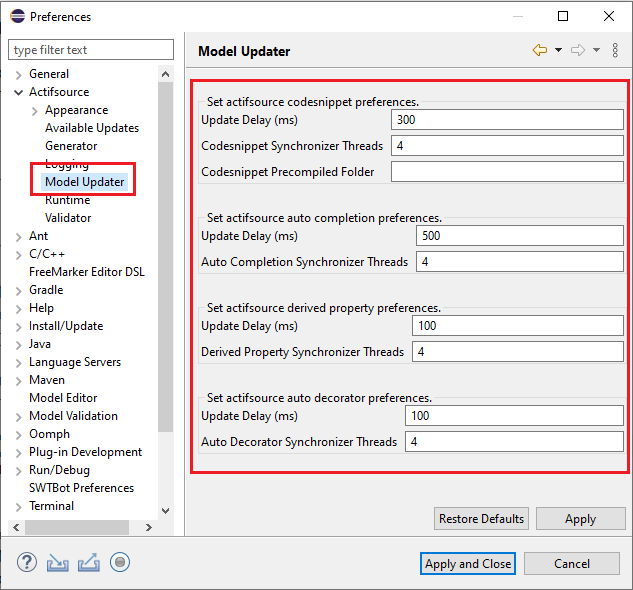This screenshot has height=590, width=633.
Task: Expand the Install/Update node
Action: [18, 327]
